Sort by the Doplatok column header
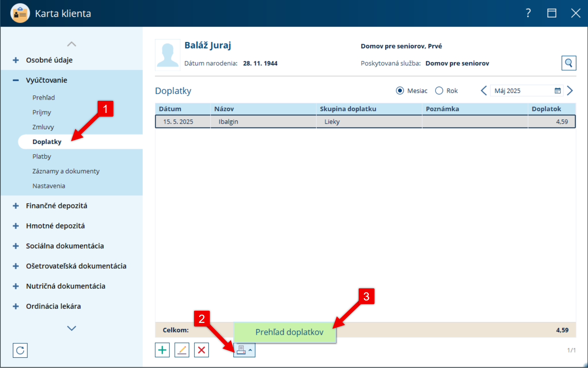Screen dimensions: 588x368 [x=552, y=109]
